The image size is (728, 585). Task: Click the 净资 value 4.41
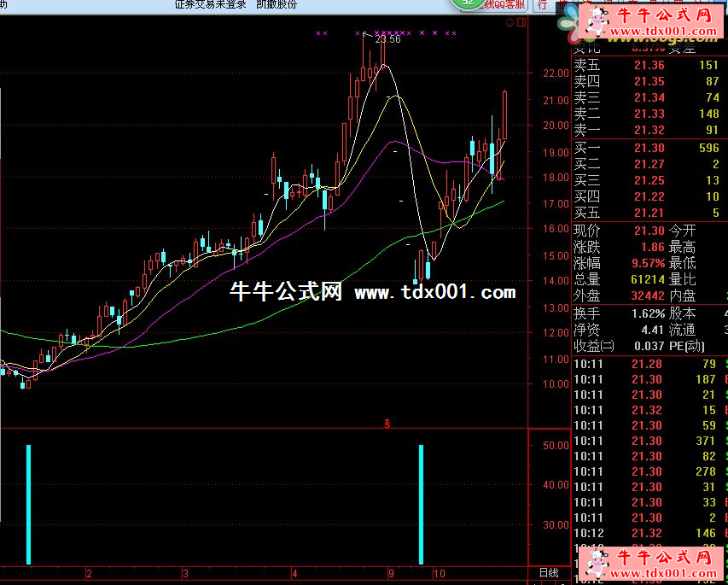point(652,330)
